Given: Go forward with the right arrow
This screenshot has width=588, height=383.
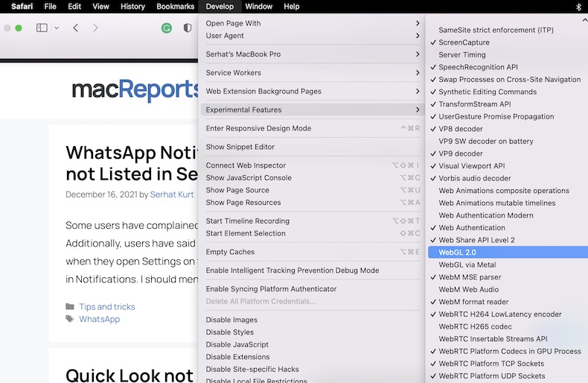Looking at the screenshot, I should [x=95, y=28].
